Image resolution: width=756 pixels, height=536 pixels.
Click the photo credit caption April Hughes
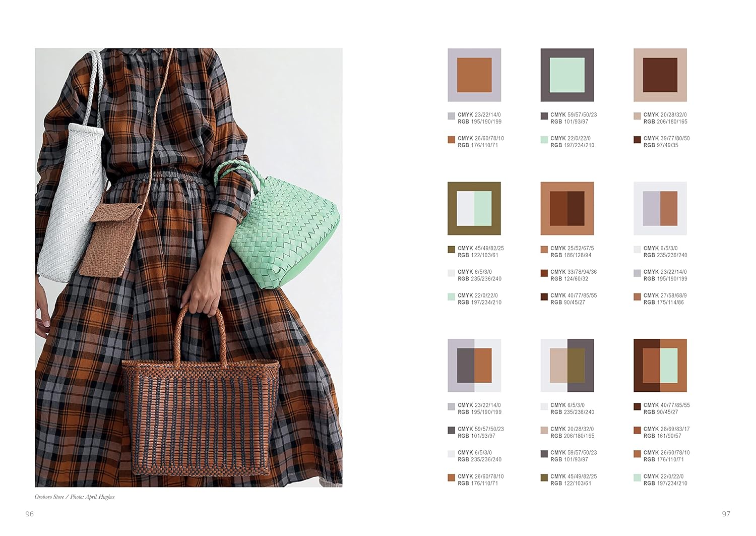point(75,497)
